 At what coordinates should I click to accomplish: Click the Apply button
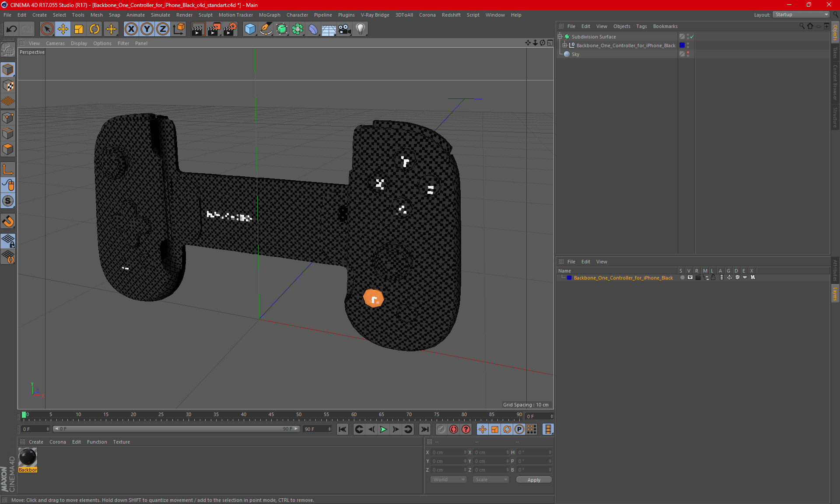534,480
